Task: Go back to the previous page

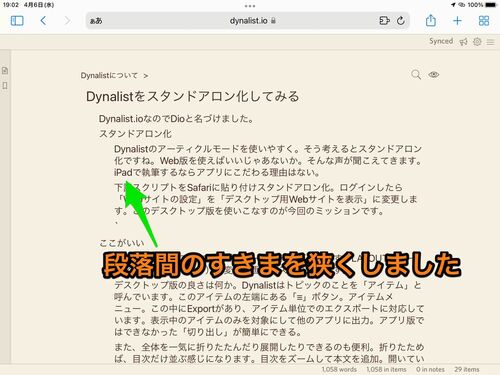Action: tap(43, 21)
